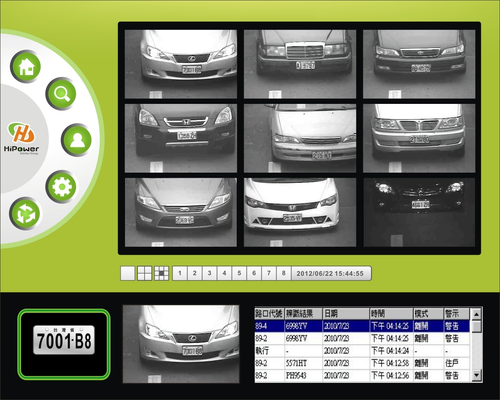Switch to 3x3 grid view layout

point(162,273)
